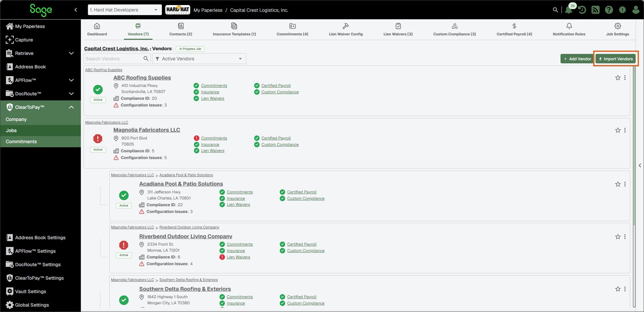Click the red alert status icon for Riverbend Outdoor
644x312 pixels.
[124, 245]
